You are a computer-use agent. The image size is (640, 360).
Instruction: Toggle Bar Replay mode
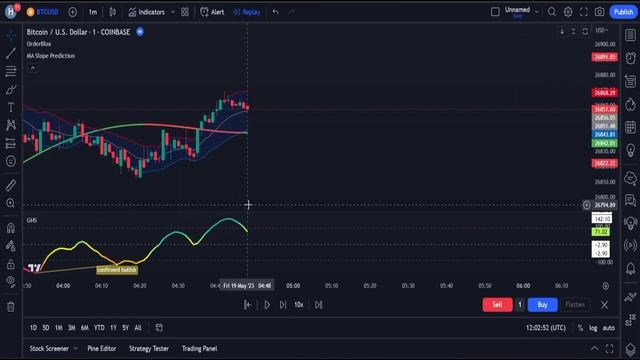click(247, 12)
